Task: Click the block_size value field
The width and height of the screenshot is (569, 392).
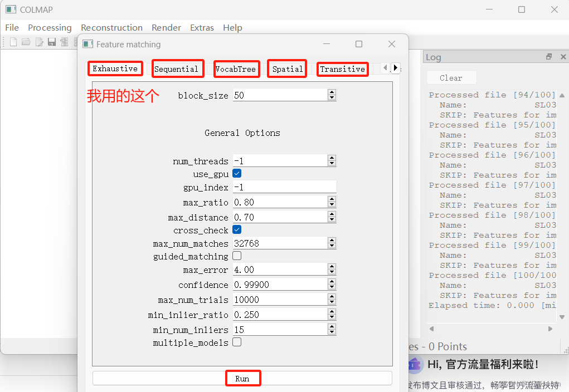Action: click(280, 95)
